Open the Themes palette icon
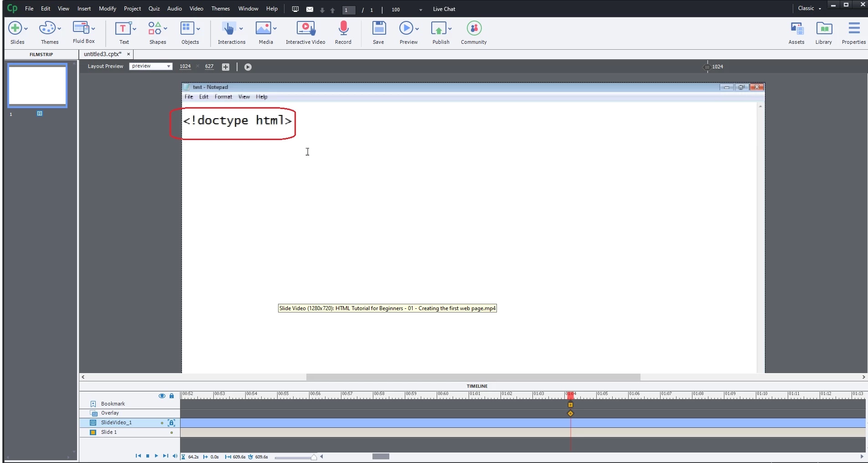 point(47,28)
